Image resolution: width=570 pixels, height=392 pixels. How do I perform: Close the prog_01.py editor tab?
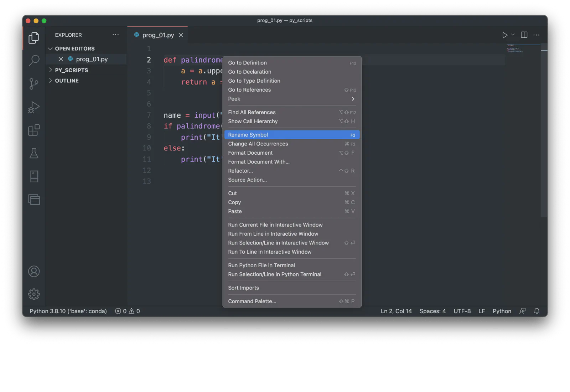coord(181,35)
